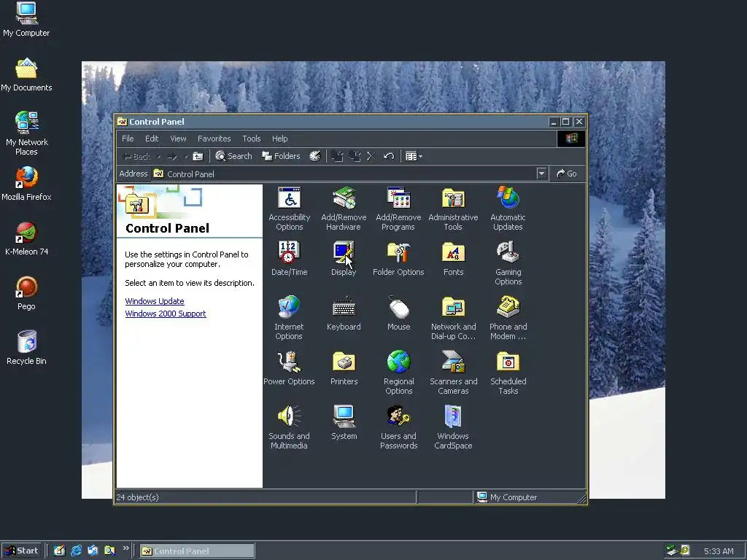747x560 pixels.
Task: Click Control Panel taskbar button
Action: (x=197, y=551)
